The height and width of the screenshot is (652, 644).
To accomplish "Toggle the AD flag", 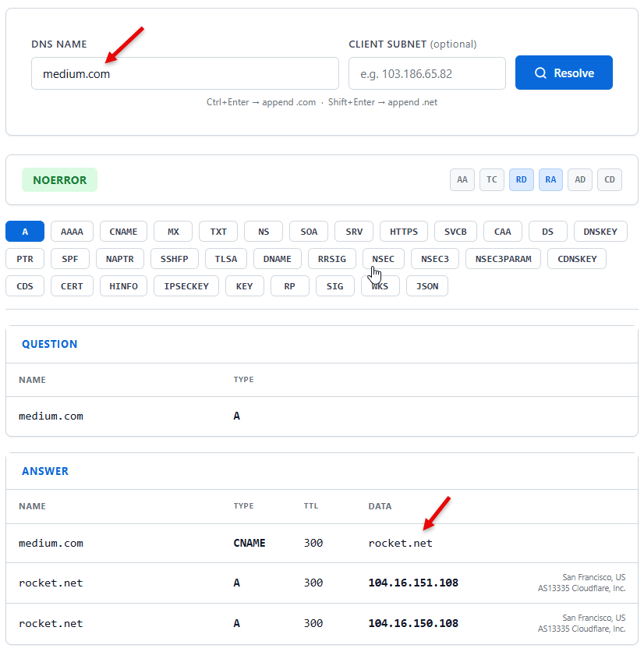I will [580, 179].
